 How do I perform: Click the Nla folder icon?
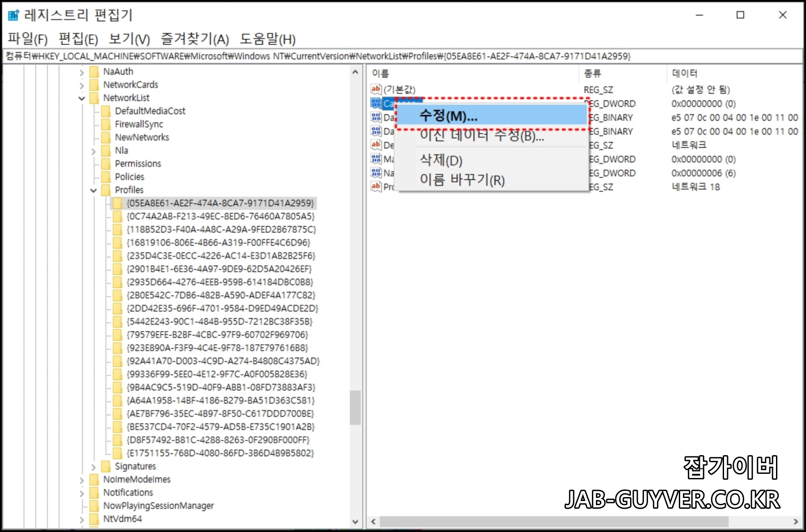(x=106, y=150)
